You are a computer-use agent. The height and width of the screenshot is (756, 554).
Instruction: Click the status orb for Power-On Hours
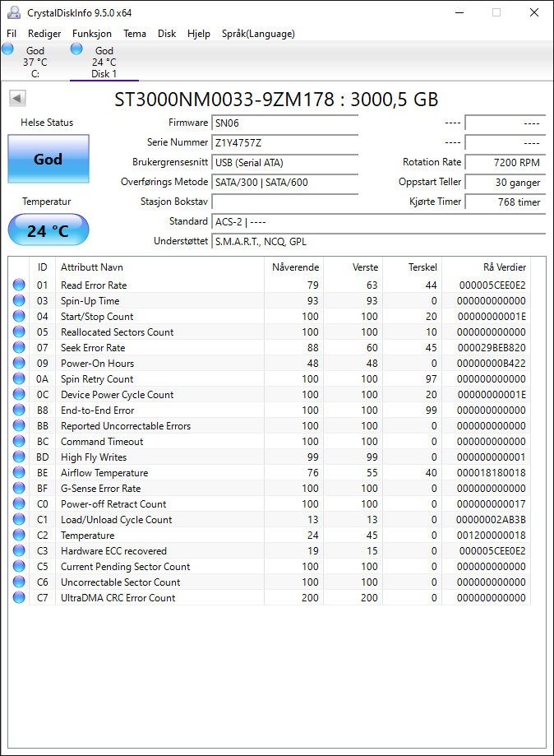pos(19,363)
